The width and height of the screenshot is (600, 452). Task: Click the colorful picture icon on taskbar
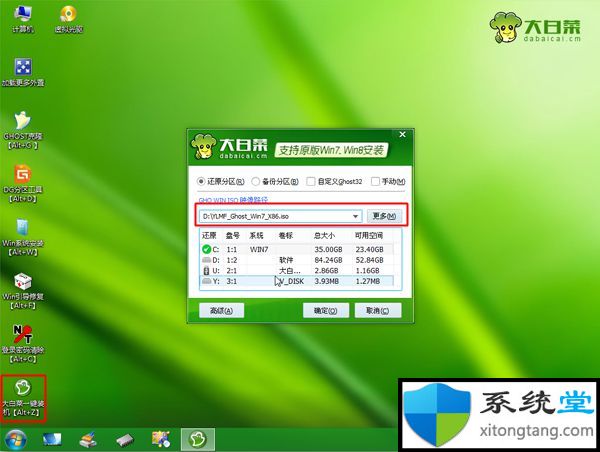161,439
